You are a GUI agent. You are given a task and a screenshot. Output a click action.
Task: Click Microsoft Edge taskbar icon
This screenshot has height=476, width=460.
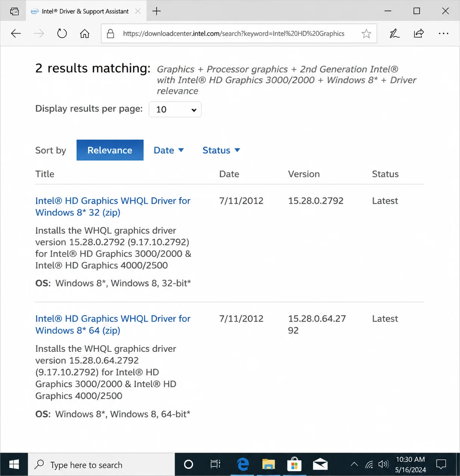pos(243,464)
